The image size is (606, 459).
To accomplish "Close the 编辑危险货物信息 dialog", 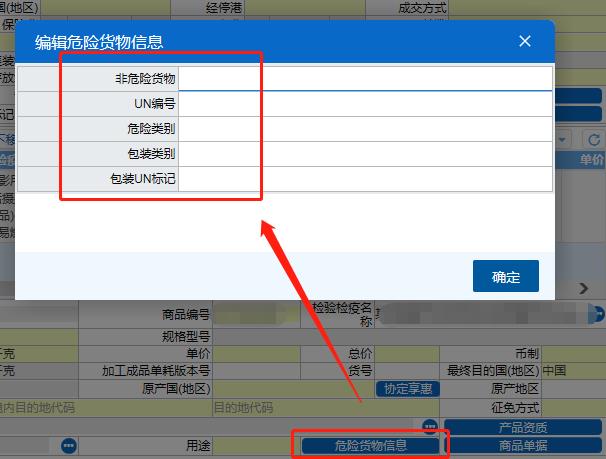I will coord(524,41).
